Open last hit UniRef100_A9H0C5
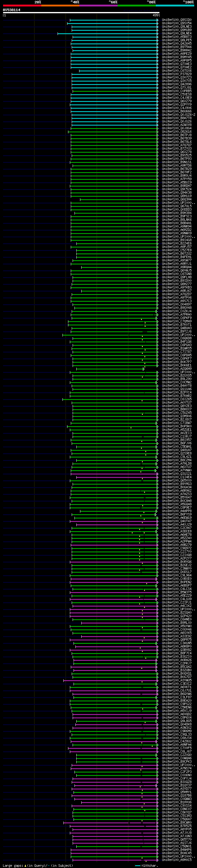This screenshot has height=868, width=197. pyautogui.click(x=177, y=860)
